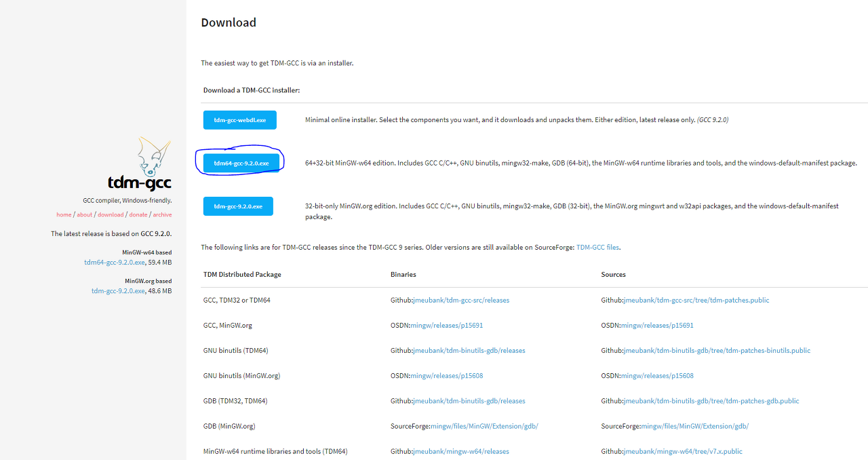This screenshot has height=460, width=868.
Task: Open binaries link for GDB (TDM32, TDM64)
Action: point(469,400)
